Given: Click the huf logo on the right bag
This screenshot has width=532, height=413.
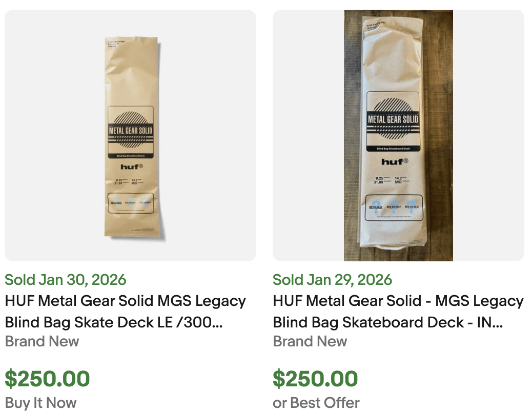Looking at the screenshot, I should [x=395, y=162].
